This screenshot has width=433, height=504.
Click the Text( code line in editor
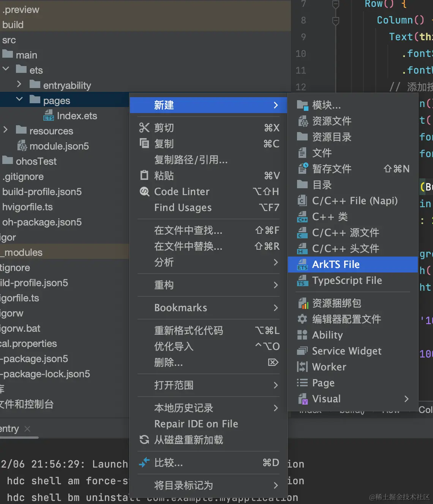[410, 37]
